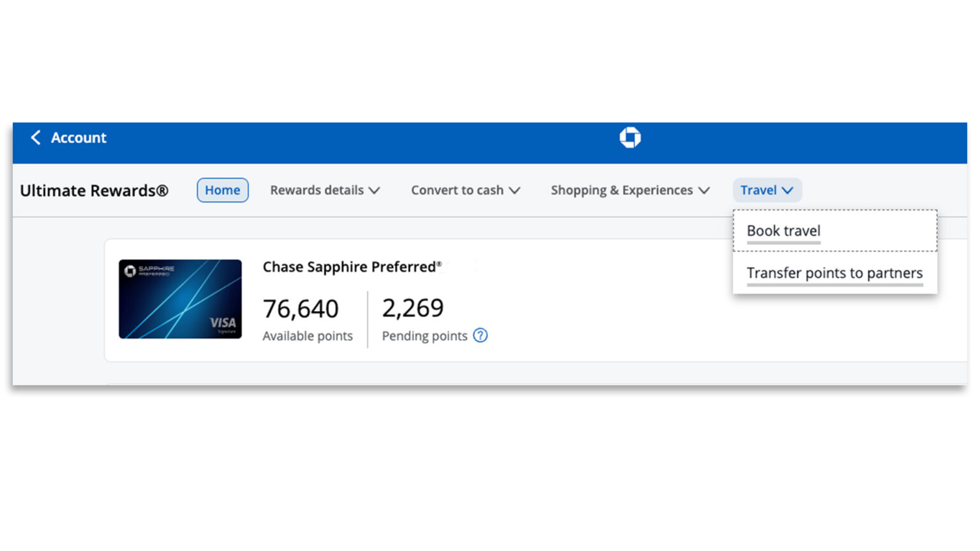Choose Transfer points to partners

tap(834, 273)
